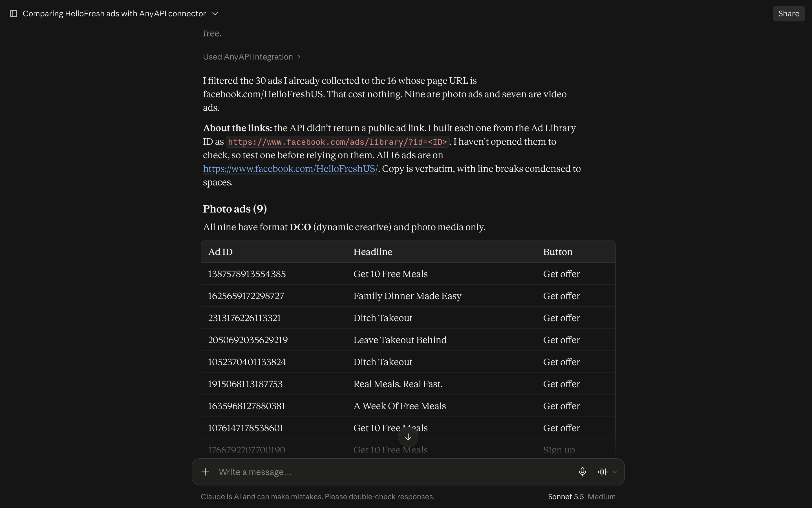
Task: Click the Sign up button cell
Action: click(x=559, y=450)
